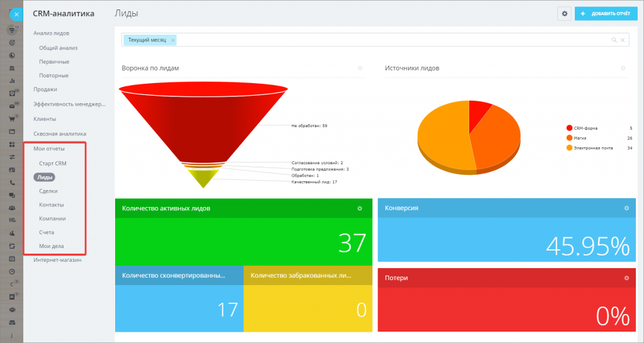The width and height of the screenshot is (644, 343).
Task: Collapse the "Мои отчеты" section
Action: (x=49, y=149)
